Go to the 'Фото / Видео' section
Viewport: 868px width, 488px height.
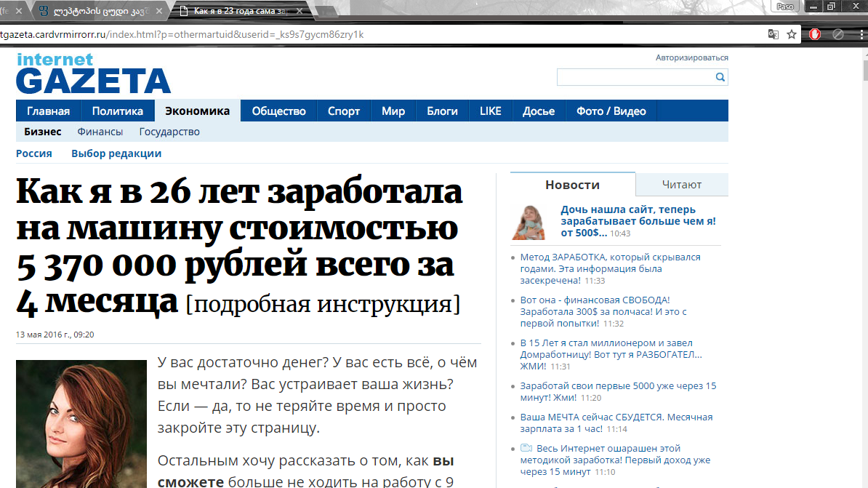coord(611,111)
